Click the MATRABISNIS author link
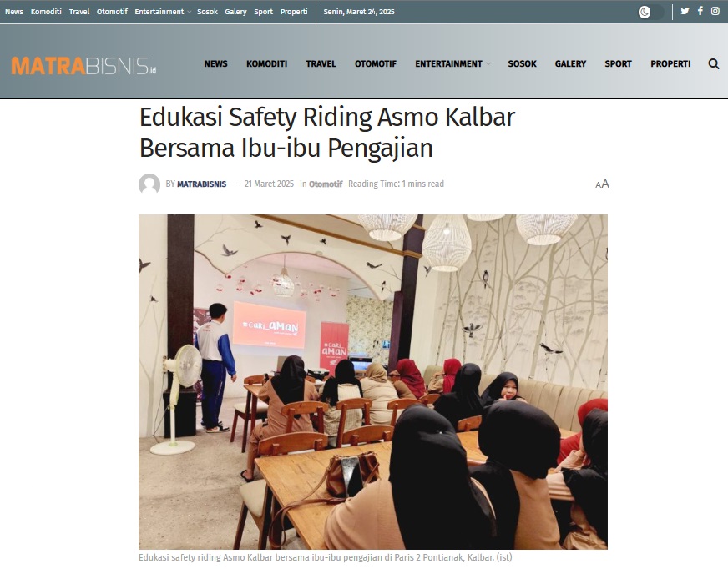Viewport: 728px width, 569px height. pos(201,184)
